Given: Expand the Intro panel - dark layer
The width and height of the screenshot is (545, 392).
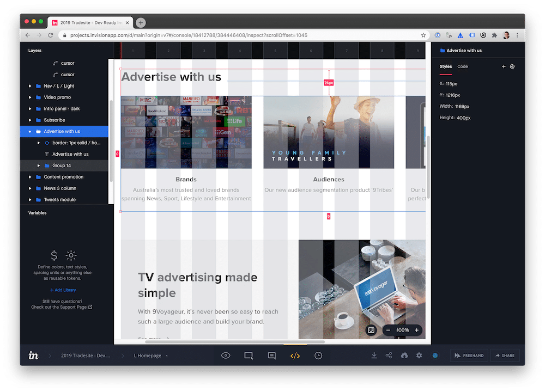Looking at the screenshot, I should (30, 109).
